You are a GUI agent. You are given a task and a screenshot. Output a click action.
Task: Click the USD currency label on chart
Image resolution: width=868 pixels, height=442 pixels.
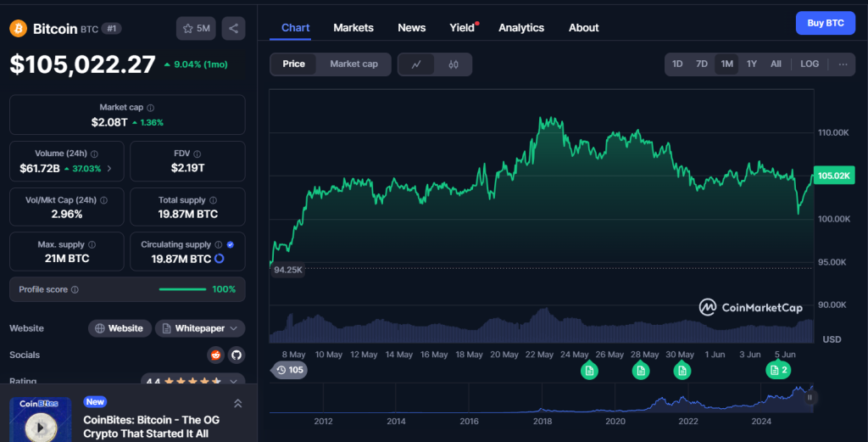click(x=832, y=339)
